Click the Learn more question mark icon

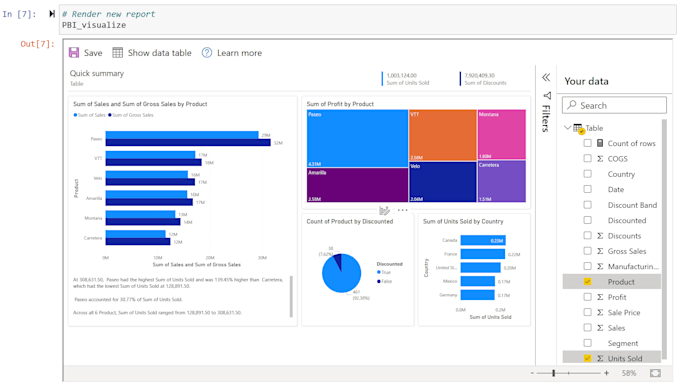coord(207,52)
